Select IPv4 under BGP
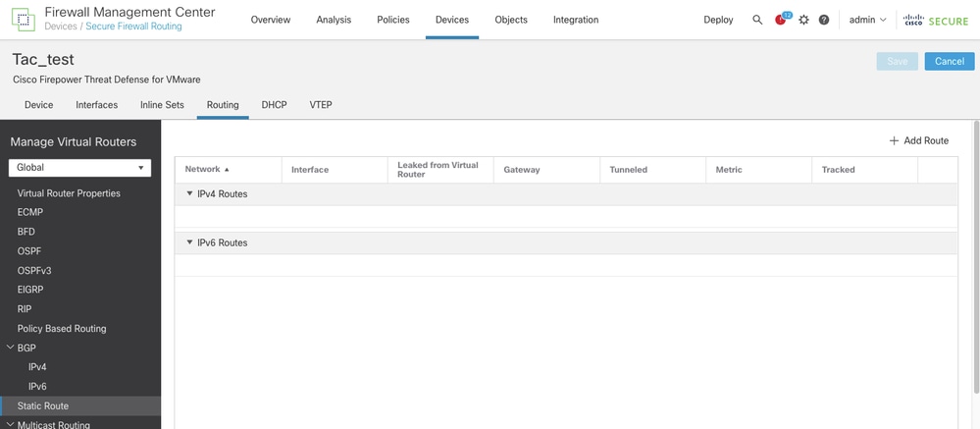Viewport: 980px width, 429px height. pos(37,367)
